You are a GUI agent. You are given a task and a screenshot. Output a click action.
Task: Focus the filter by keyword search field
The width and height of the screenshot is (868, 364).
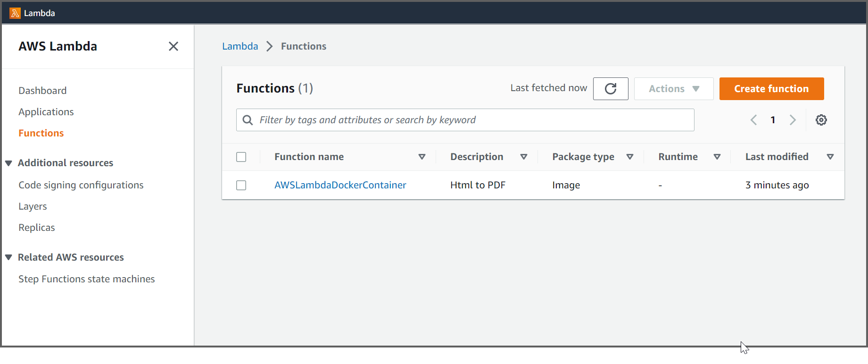coord(465,120)
